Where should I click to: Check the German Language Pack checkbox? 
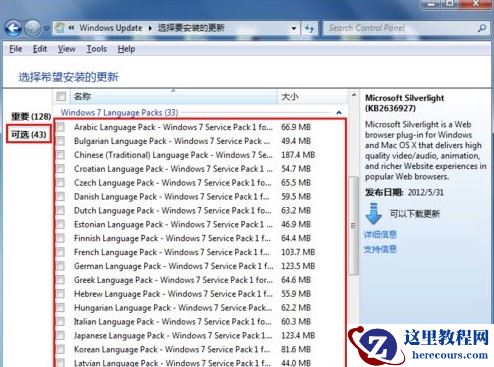61,266
